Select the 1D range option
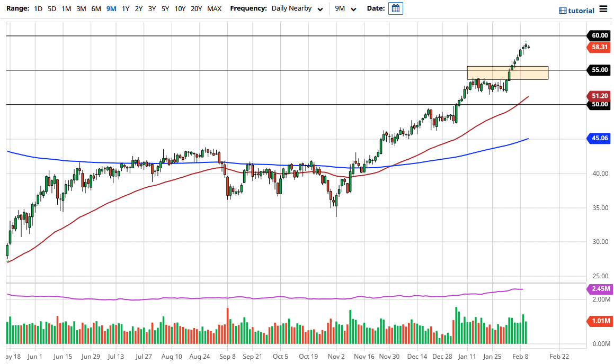This screenshot has width=614, height=364. [37, 8]
